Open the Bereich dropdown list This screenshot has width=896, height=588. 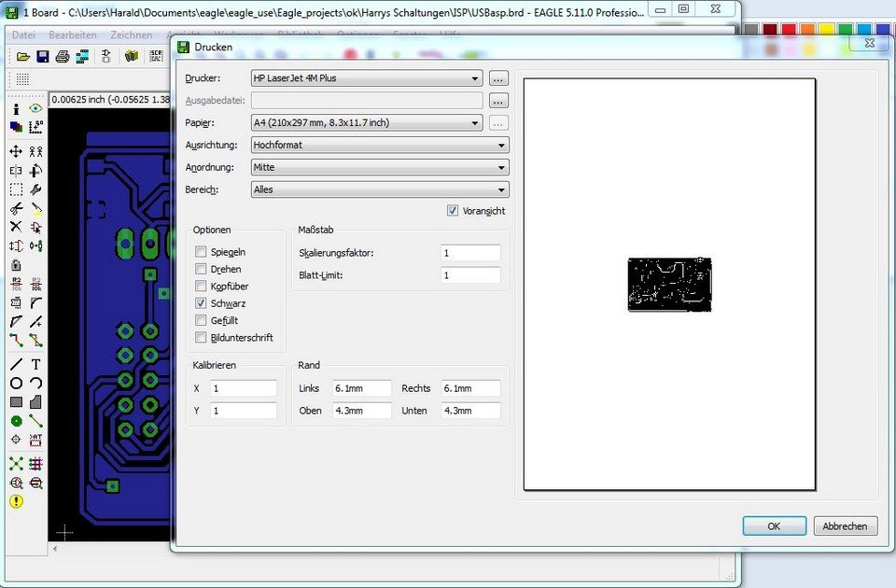pyautogui.click(x=379, y=189)
